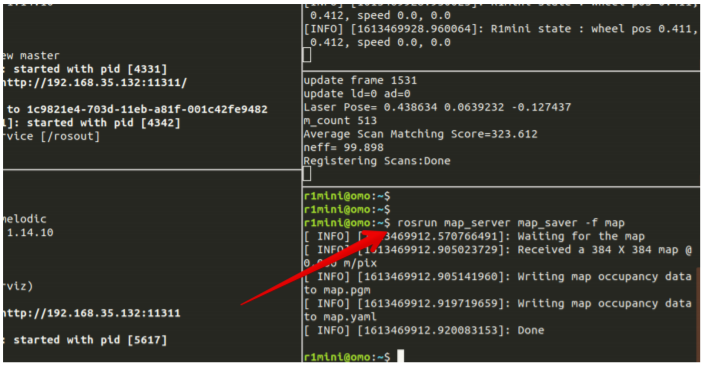Click the '[ INFO] [1613469912.920083153]: Done' line
The height and width of the screenshot is (369, 707).
[424, 331]
